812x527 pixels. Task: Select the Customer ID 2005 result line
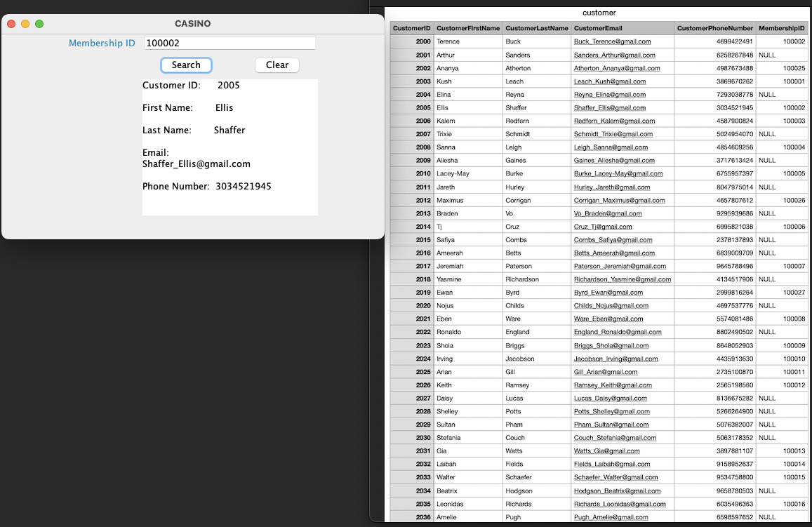pos(191,86)
